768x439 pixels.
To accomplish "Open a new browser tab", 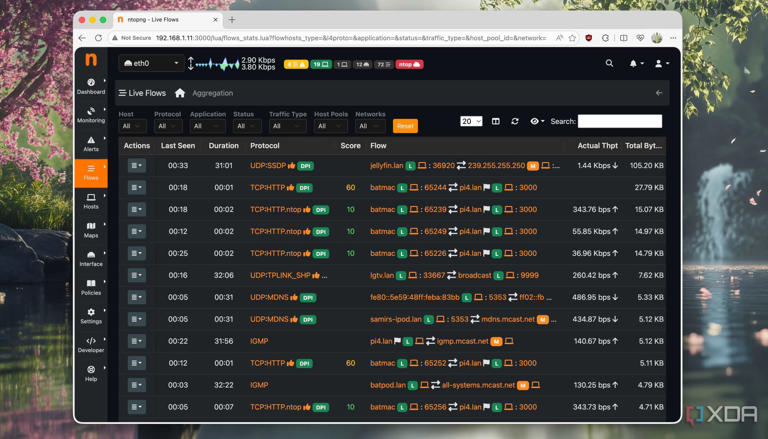I will [x=232, y=20].
